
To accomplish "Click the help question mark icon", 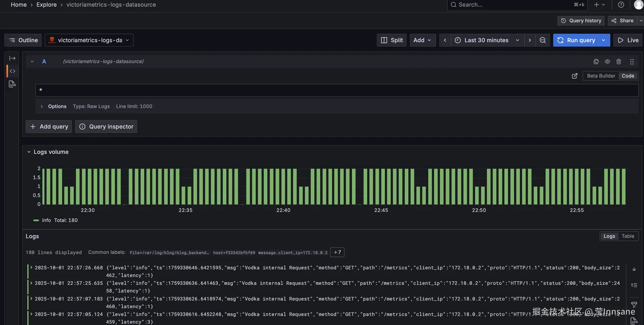I will pos(621,5).
